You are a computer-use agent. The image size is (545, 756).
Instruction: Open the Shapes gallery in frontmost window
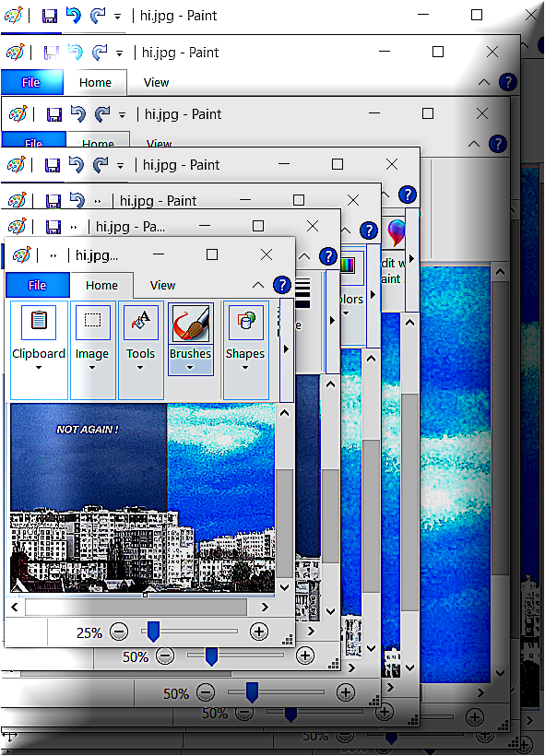[245, 350]
